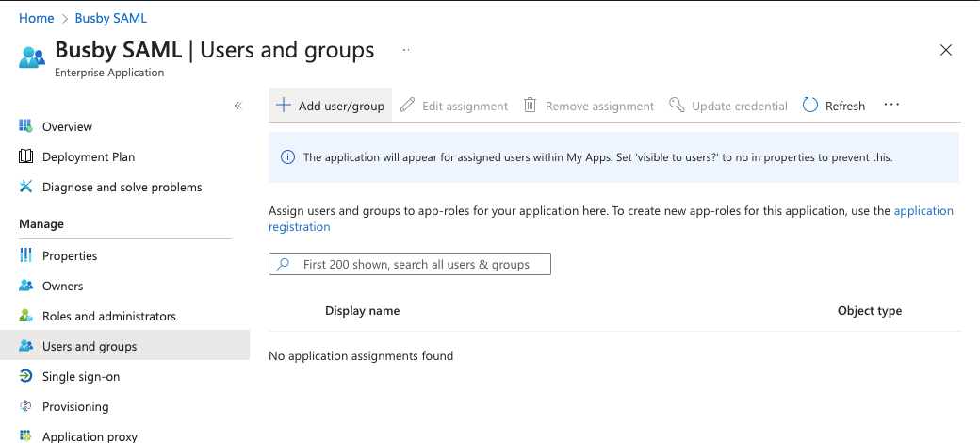The height and width of the screenshot is (443, 980).
Task: Click the Update credential toolbar label
Action: coord(740,107)
